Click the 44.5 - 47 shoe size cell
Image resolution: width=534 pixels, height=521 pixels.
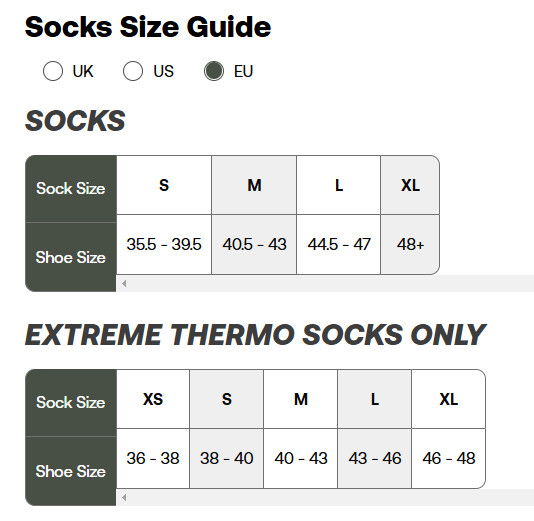pyautogui.click(x=339, y=244)
